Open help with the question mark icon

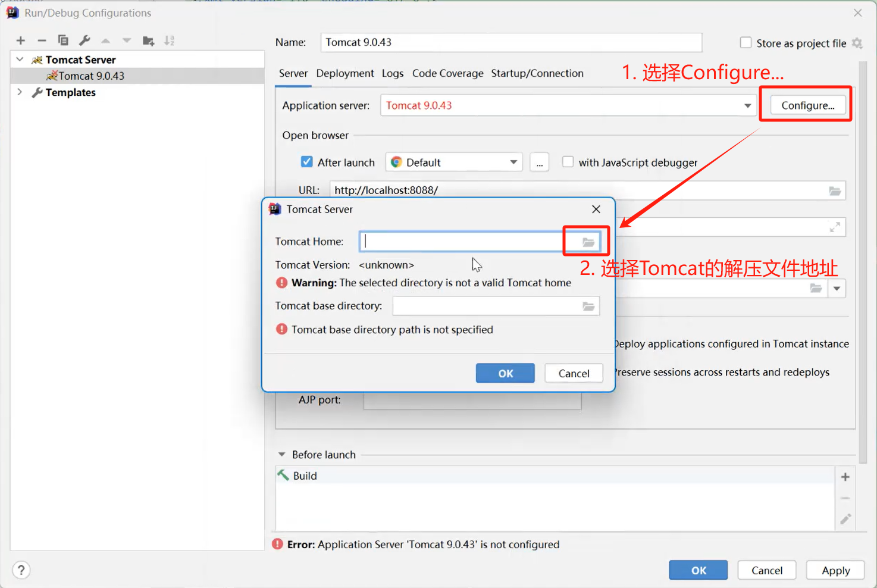point(21,570)
